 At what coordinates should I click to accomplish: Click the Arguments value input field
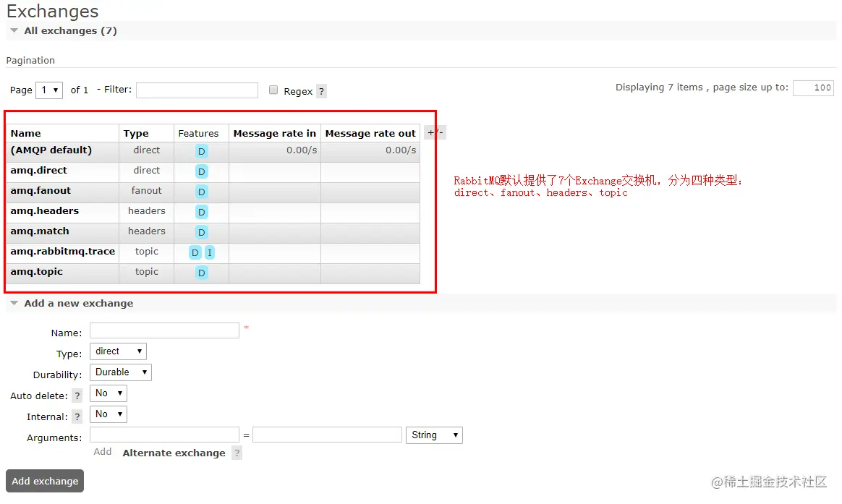328,435
